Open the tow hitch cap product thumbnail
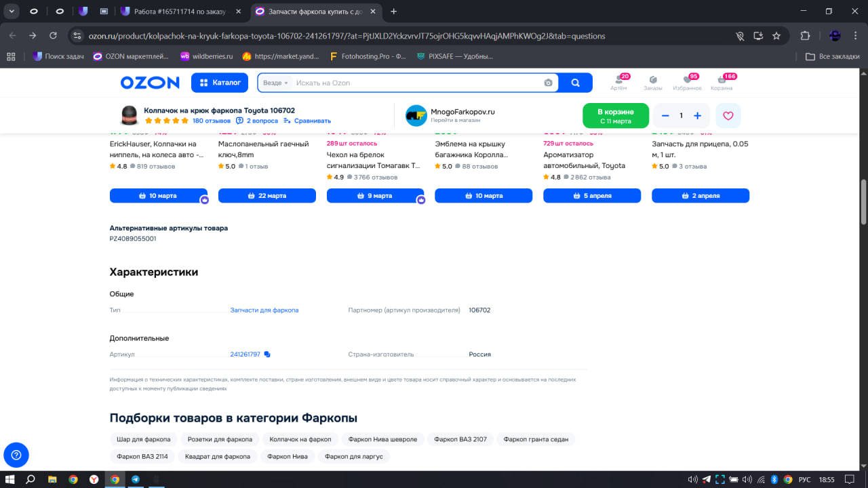868x488 pixels. (x=129, y=116)
